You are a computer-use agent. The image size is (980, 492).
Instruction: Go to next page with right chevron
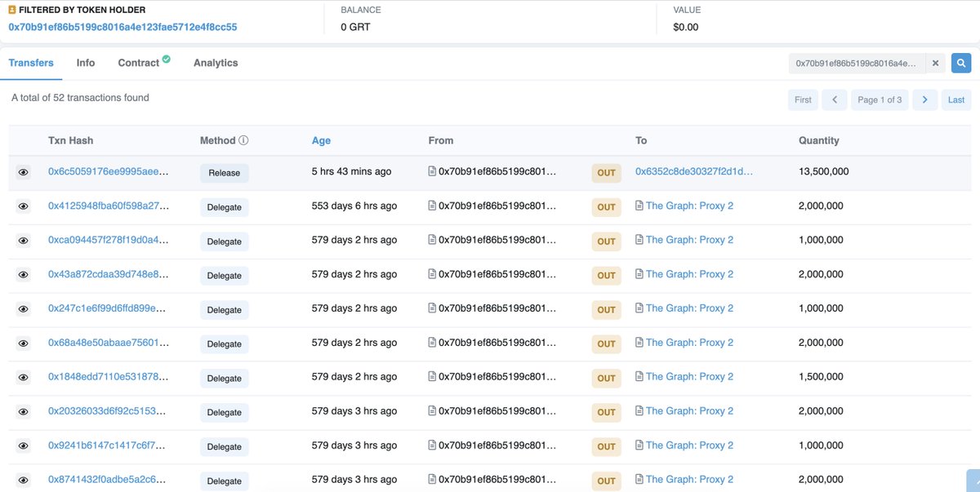[924, 100]
